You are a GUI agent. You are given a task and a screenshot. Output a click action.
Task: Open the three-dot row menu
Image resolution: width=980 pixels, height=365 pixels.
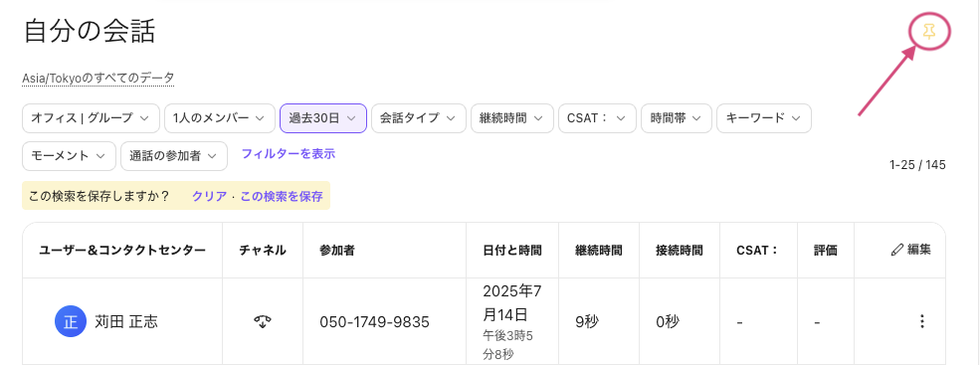pos(921,322)
